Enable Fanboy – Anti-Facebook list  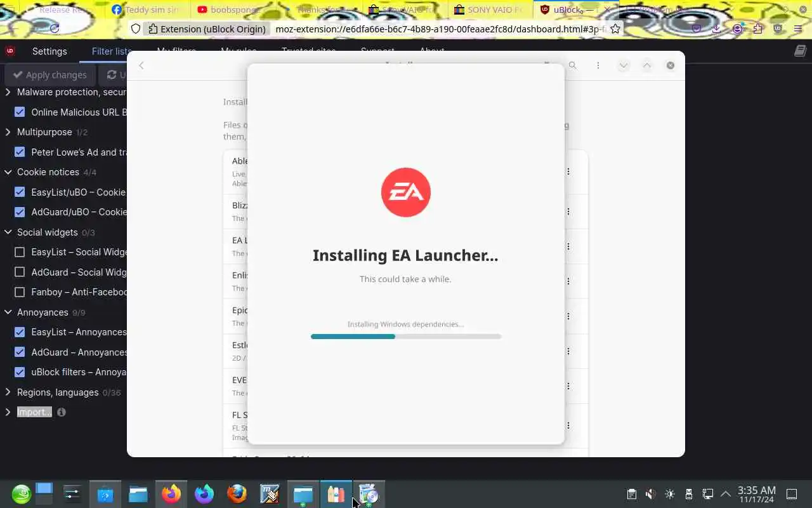(20, 292)
